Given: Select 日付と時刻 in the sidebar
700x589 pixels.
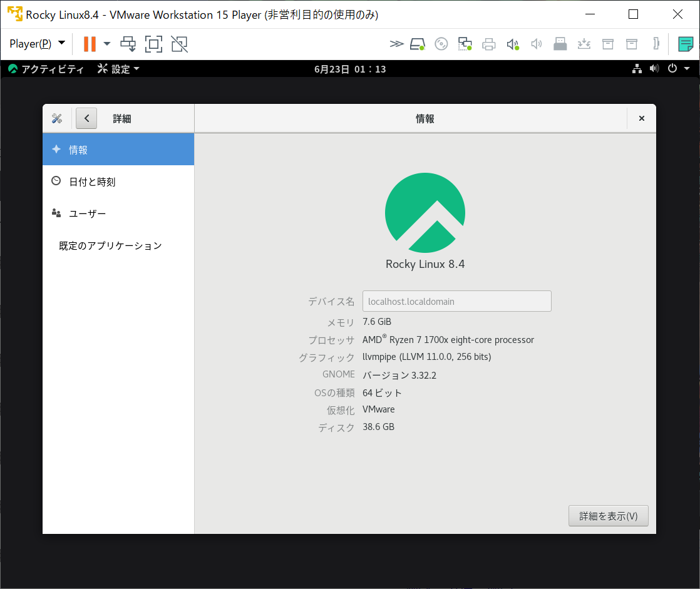Looking at the screenshot, I should pyautogui.click(x=118, y=182).
